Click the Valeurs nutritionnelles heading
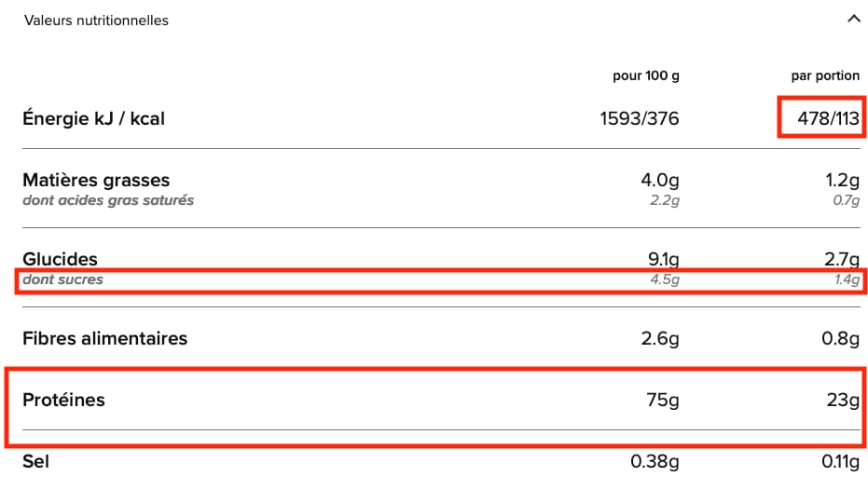 (x=96, y=20)
